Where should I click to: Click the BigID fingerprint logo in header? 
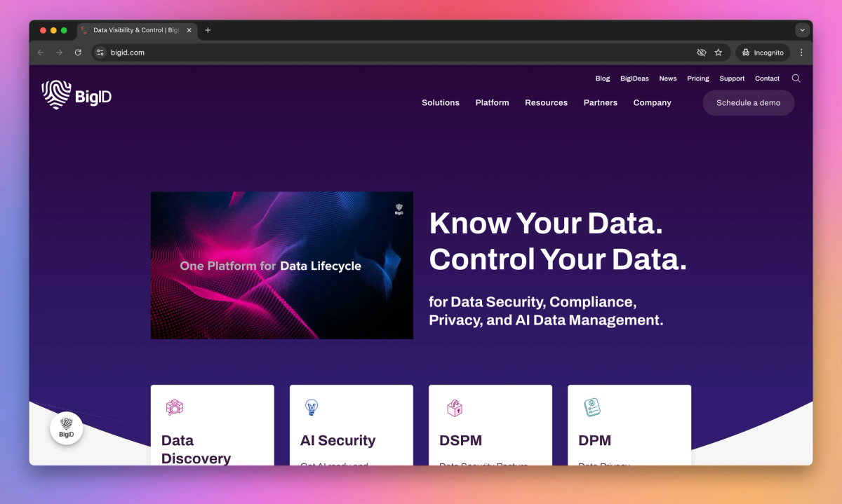click(76, 95)
